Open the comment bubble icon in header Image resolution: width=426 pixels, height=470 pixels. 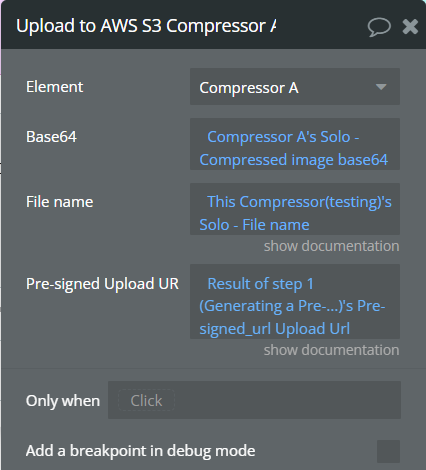pyautogui.click(x=379, y=27)
